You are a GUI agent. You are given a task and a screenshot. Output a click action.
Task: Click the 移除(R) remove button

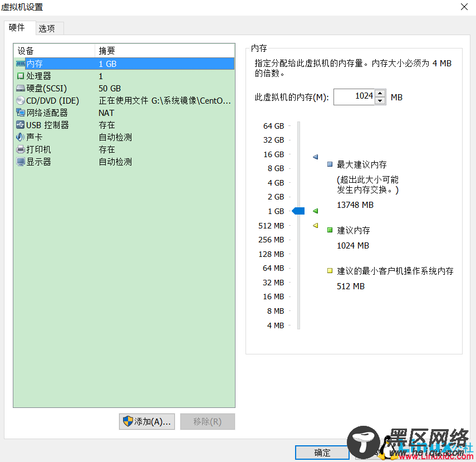[208, 421]
